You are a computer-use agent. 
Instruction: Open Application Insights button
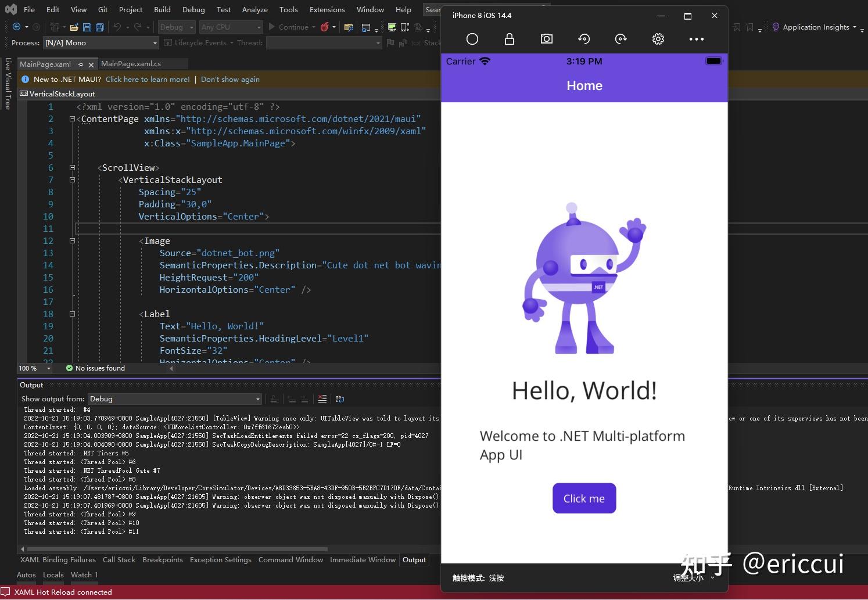tap(810, 27)
